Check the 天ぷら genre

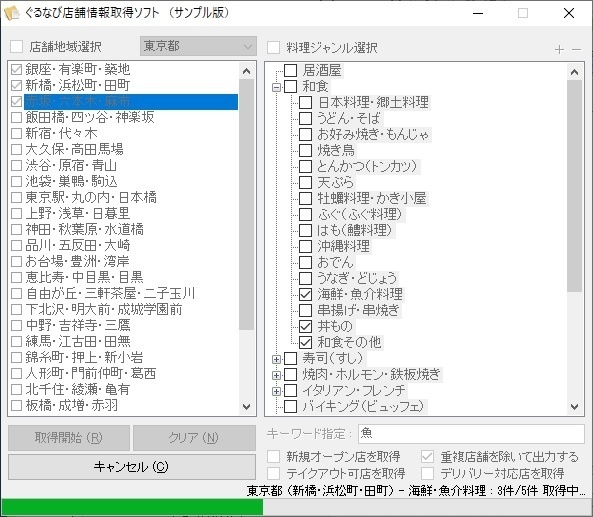(x=305, y=182)
